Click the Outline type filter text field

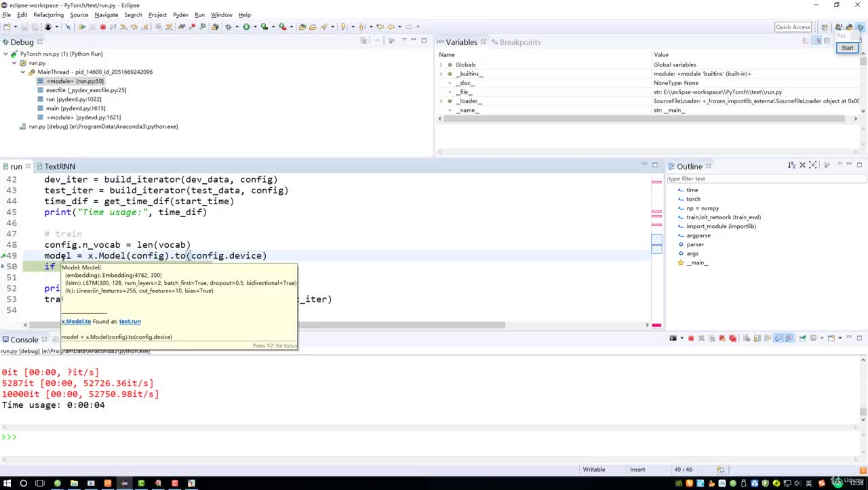coord(766,178)
